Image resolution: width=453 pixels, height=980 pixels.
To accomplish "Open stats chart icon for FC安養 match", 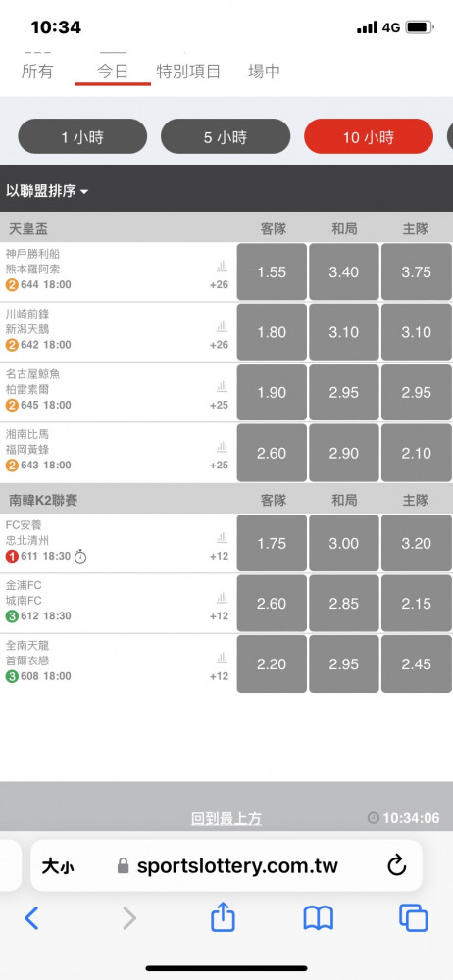I will 223,537.
